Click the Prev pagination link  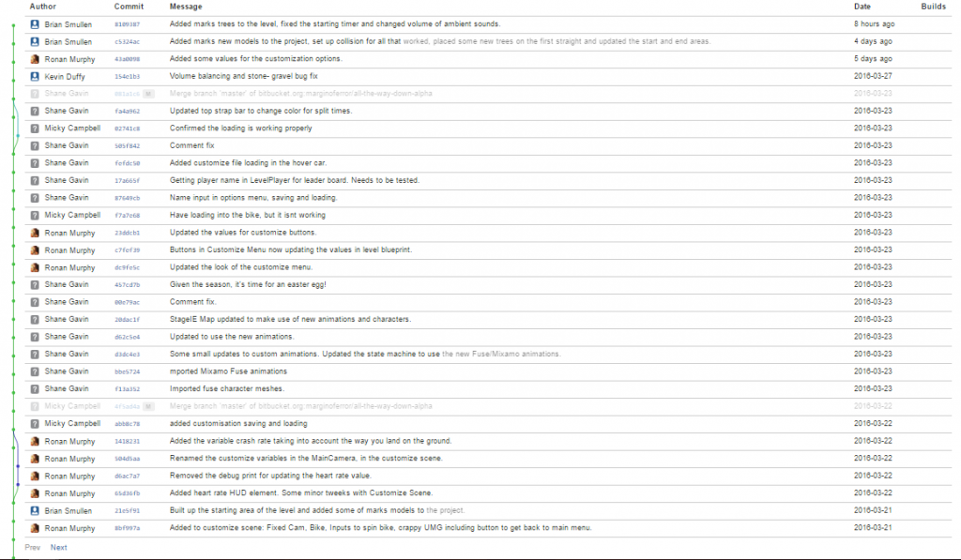(33, 548)
